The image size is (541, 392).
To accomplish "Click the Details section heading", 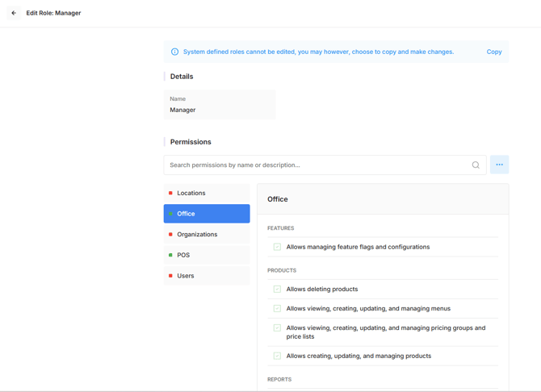I will 182,77.
